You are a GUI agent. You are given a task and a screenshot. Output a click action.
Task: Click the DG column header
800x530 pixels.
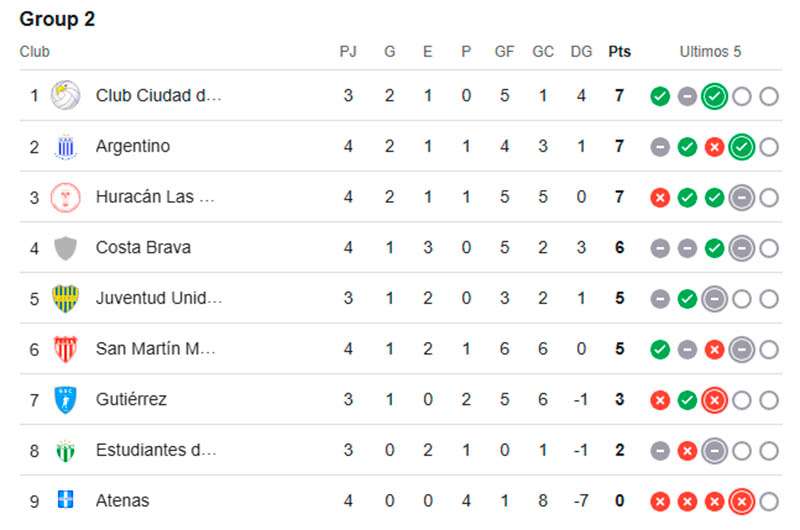(x=581, y=52)
